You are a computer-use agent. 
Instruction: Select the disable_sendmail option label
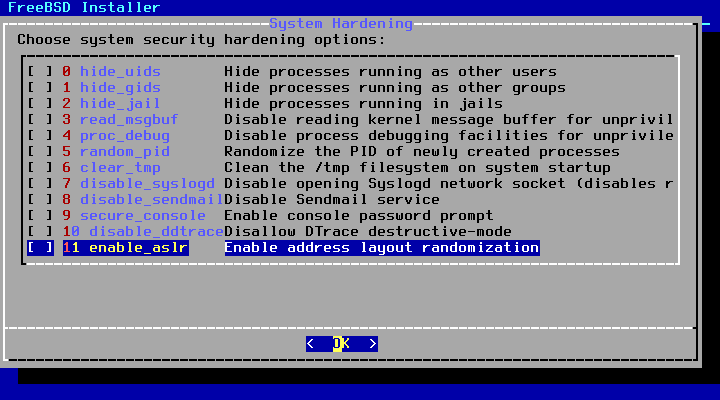pyautogui.click(x=152, y=200)
